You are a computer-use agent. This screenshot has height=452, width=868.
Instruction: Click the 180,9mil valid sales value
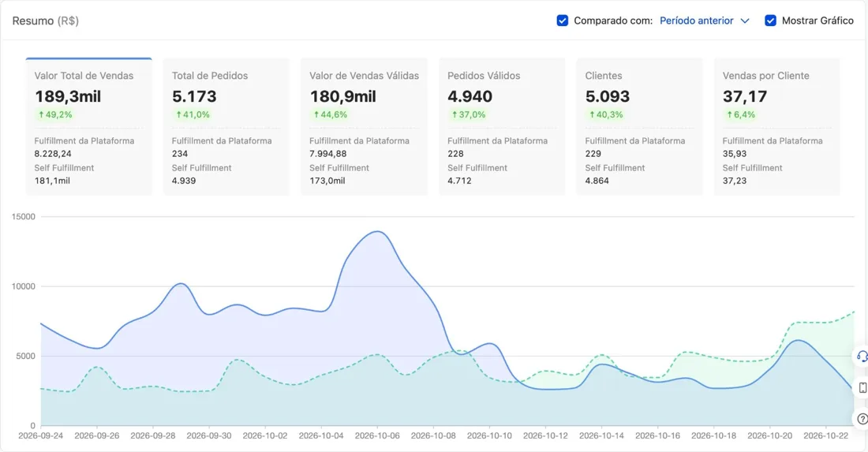coord(342,96)
